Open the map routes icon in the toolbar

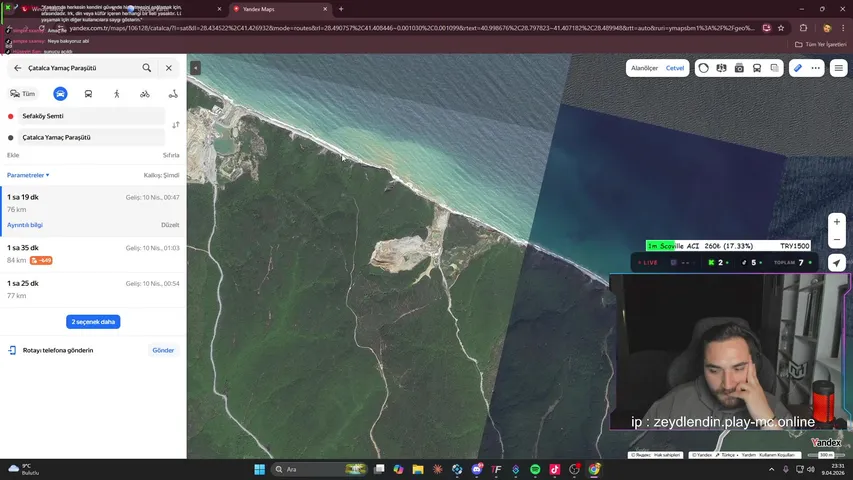(721, 68)
